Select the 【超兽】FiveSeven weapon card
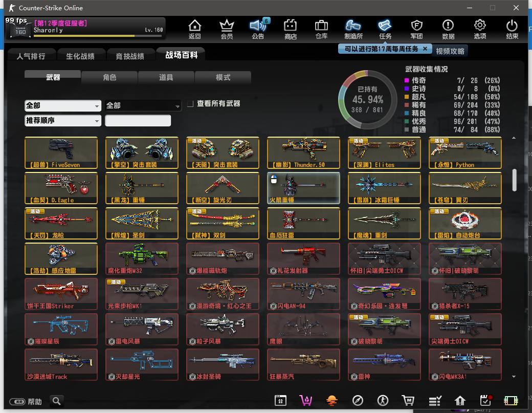Image resolution: width=532 pixels, height=413 pixels. 61,153
